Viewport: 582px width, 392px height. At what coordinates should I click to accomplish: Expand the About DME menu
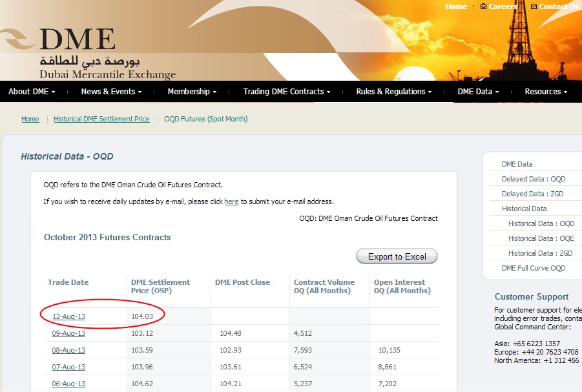click(x=32, y=91)
